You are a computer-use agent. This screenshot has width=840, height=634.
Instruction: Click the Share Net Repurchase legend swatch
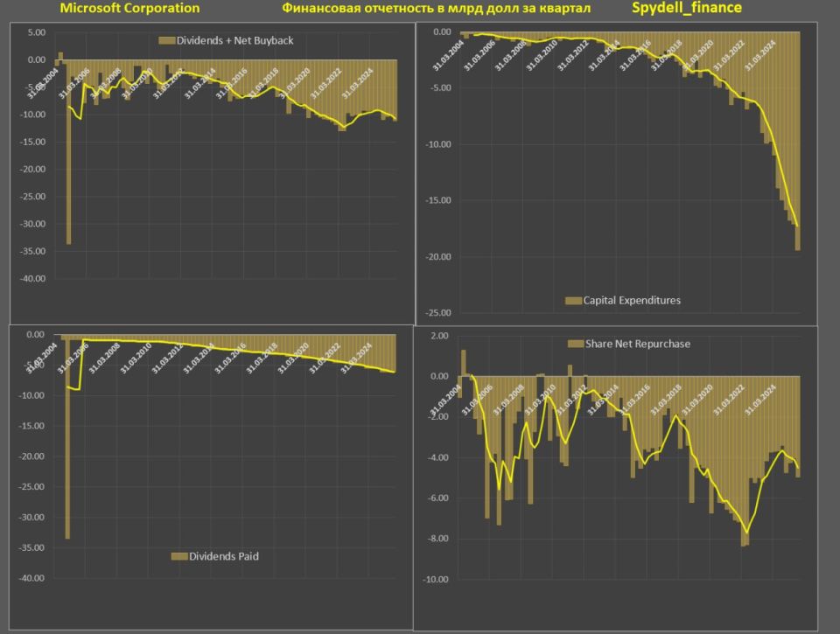[575, 344]
